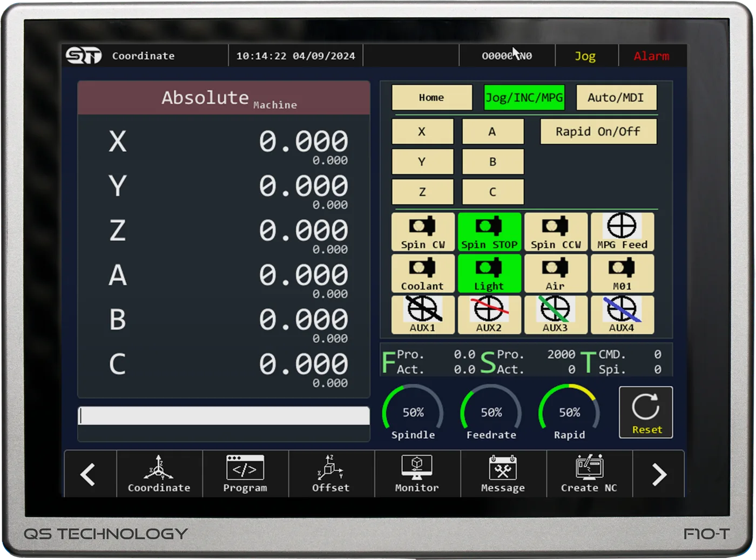Toggle the Coolant button
Image resolution: width=756 pixels, height=560 pixels.
tap(423, 274)
